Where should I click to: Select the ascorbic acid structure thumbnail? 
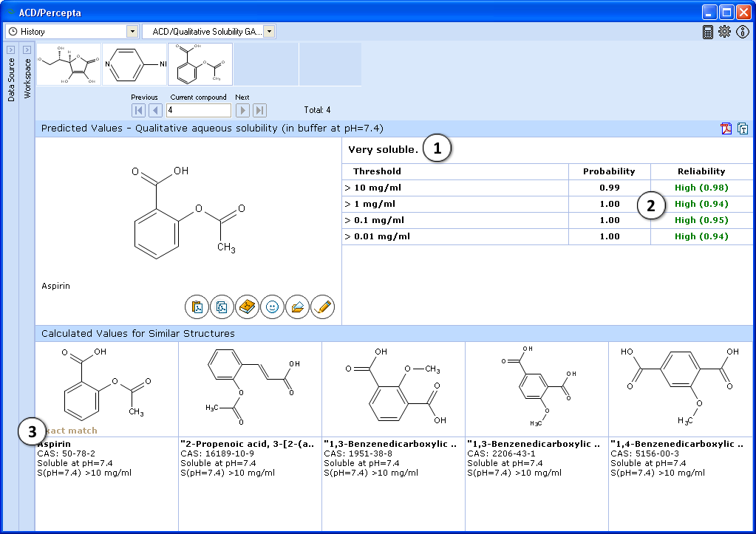[x=69, y=64]
